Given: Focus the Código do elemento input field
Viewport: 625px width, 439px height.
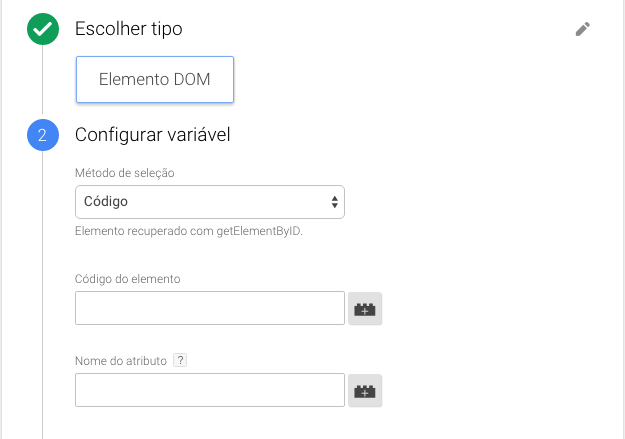Looking at the screenshot, I should tap(210, 309).
